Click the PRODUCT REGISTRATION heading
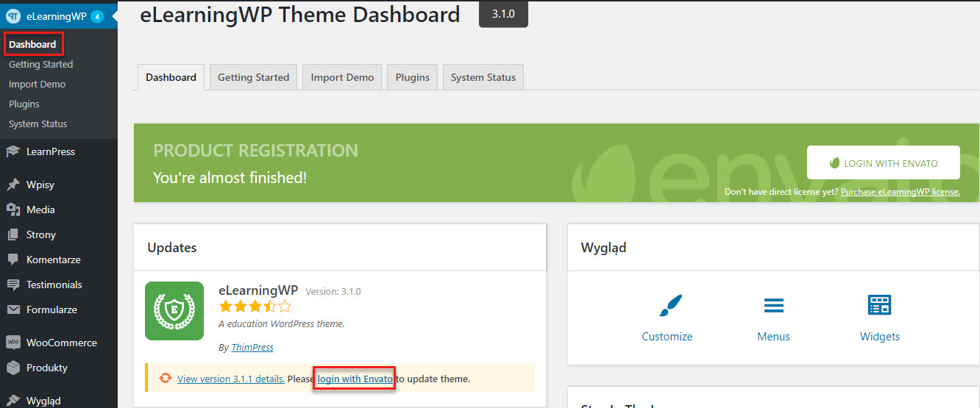The height and width of the screenshot is (408, 980). tap(255, 151)
